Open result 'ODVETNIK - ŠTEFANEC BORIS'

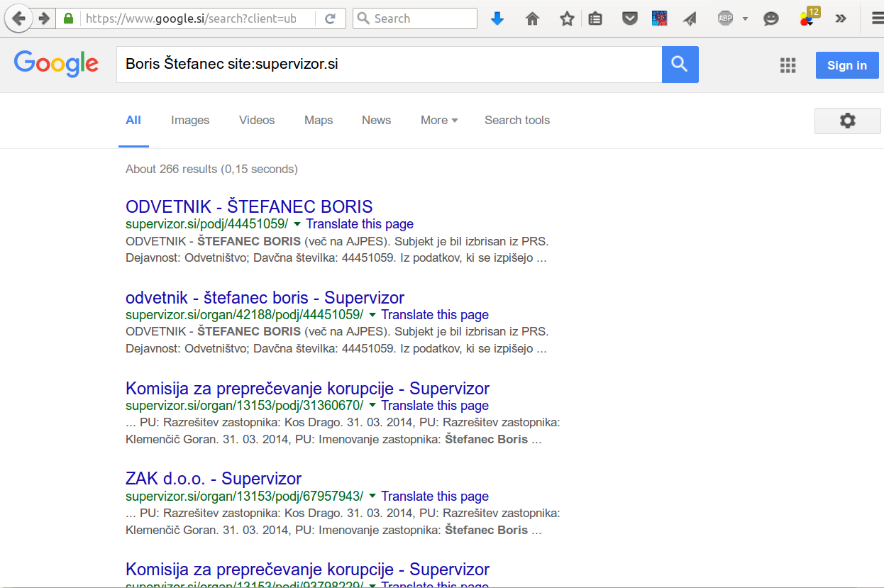(249, 206)
